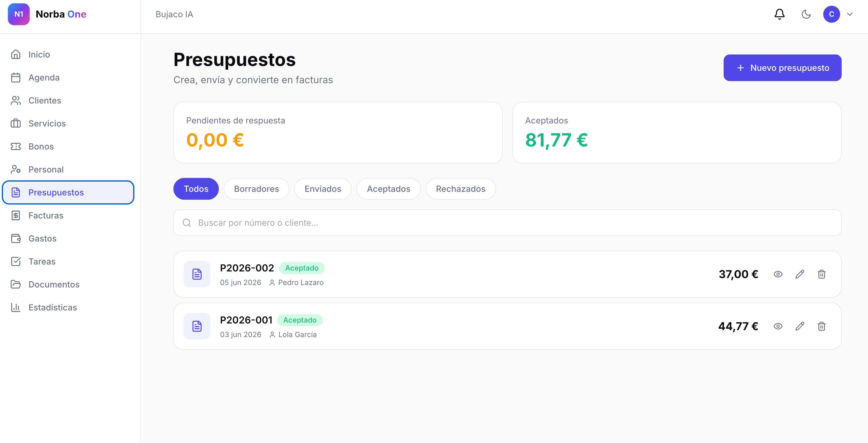Click the Gastos wallet icon

(15, 238)
